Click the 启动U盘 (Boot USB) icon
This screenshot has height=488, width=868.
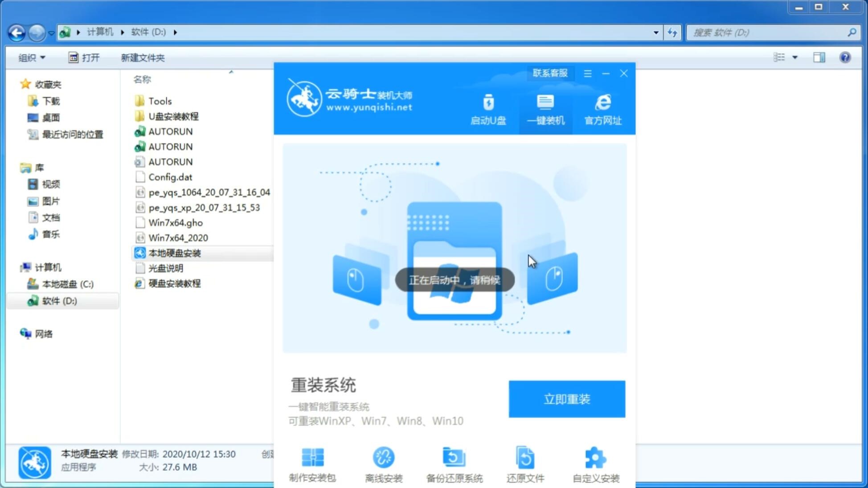488,109
